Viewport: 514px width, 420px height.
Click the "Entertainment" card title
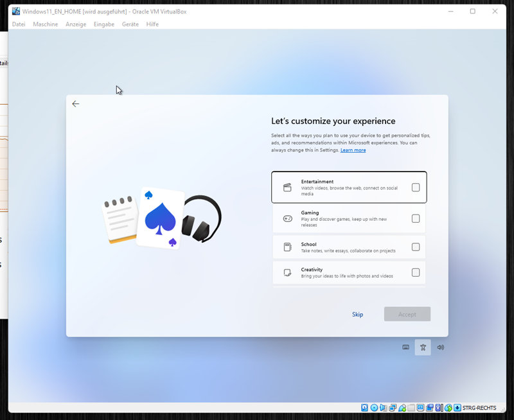click(317, 182)
